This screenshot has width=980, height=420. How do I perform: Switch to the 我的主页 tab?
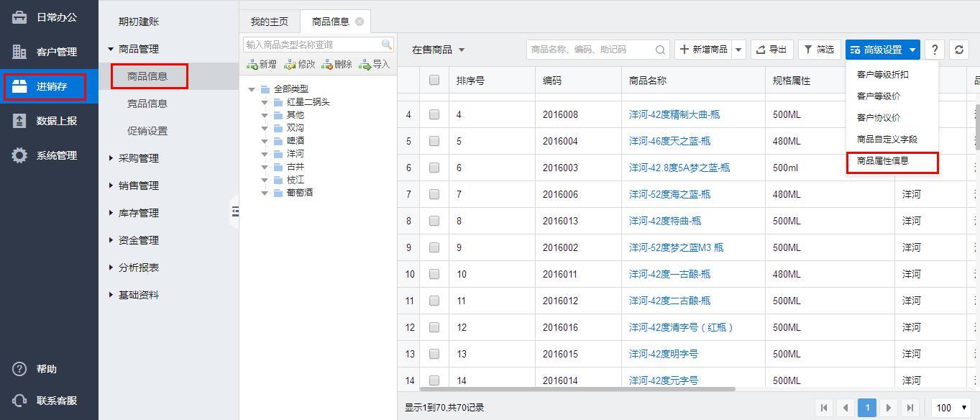click(x=270, y=22)
